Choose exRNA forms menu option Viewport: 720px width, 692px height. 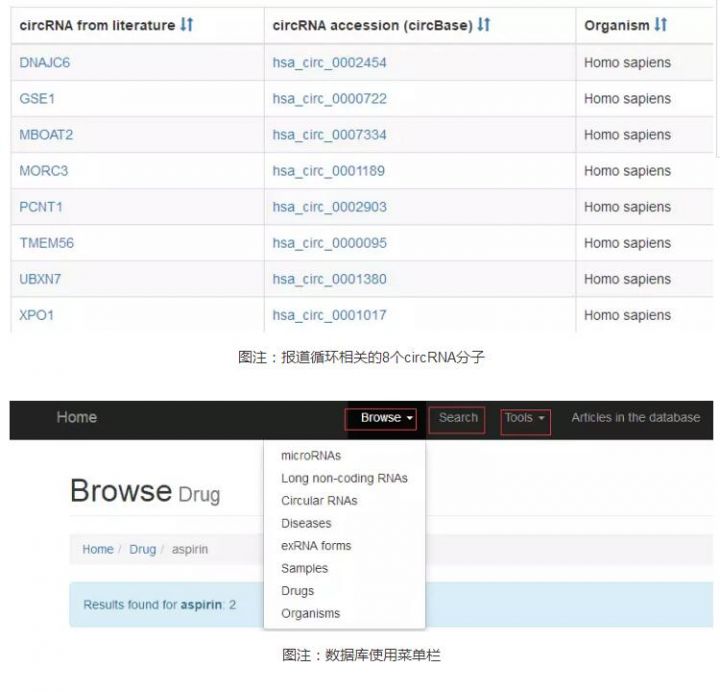tap(316, 546)
